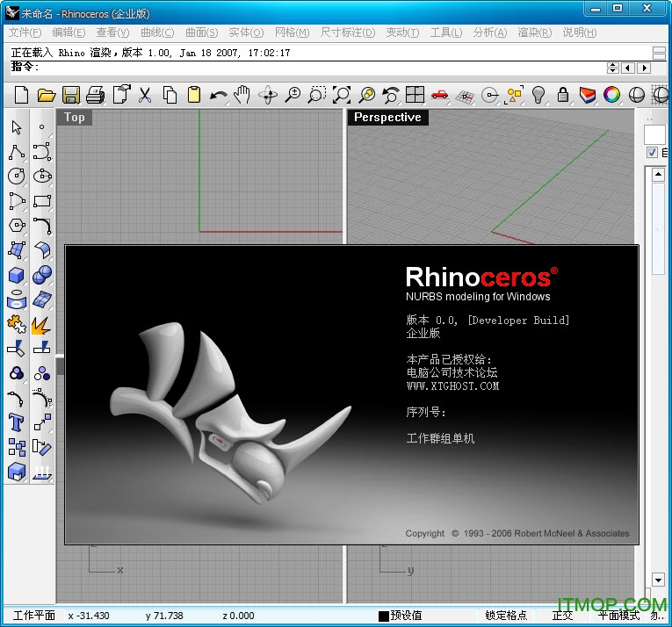
Task: Click the Cut scissors icon
Action: tap(145, 95)
